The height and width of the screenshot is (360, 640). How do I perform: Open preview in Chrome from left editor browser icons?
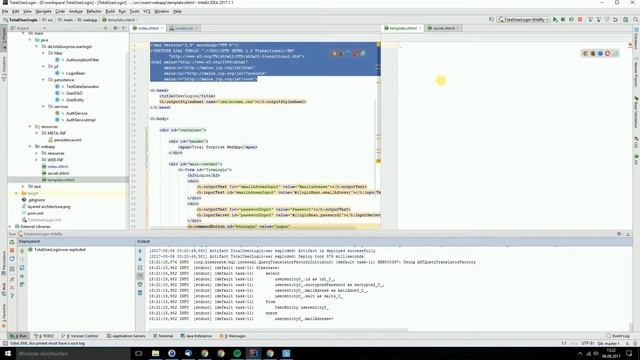[x=333, y=53]
